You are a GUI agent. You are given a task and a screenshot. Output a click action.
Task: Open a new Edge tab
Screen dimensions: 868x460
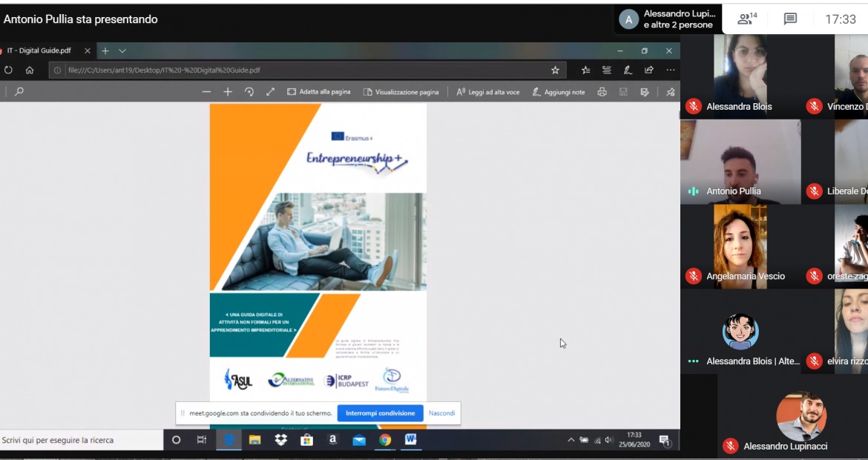(105, 51)
